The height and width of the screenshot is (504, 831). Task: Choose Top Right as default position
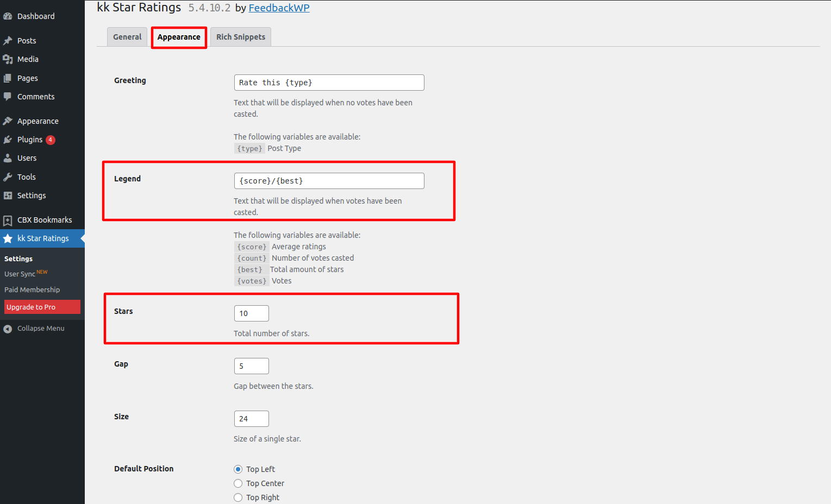pyautogui.click(x=238, y=497)
